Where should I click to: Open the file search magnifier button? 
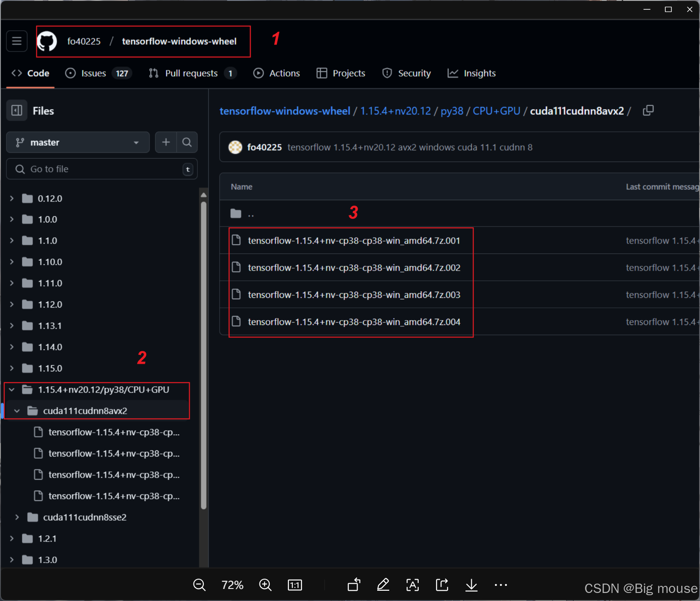(187, 142)
